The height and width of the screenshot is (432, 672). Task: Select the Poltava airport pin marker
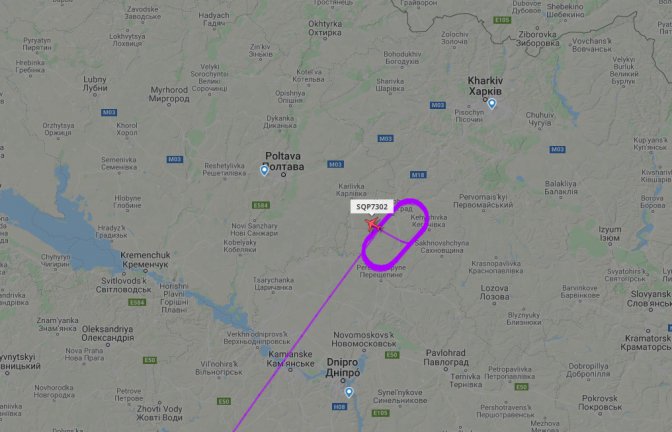pos(264,171)
